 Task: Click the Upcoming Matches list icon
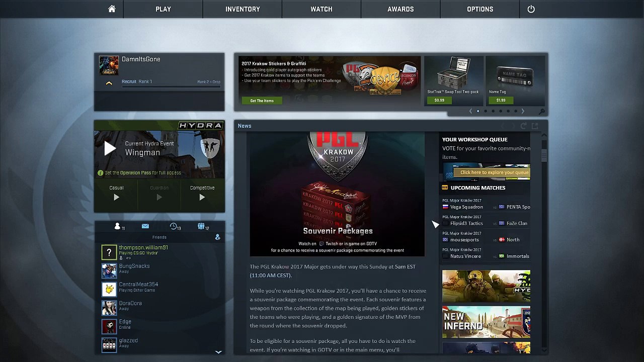(445, 188)
